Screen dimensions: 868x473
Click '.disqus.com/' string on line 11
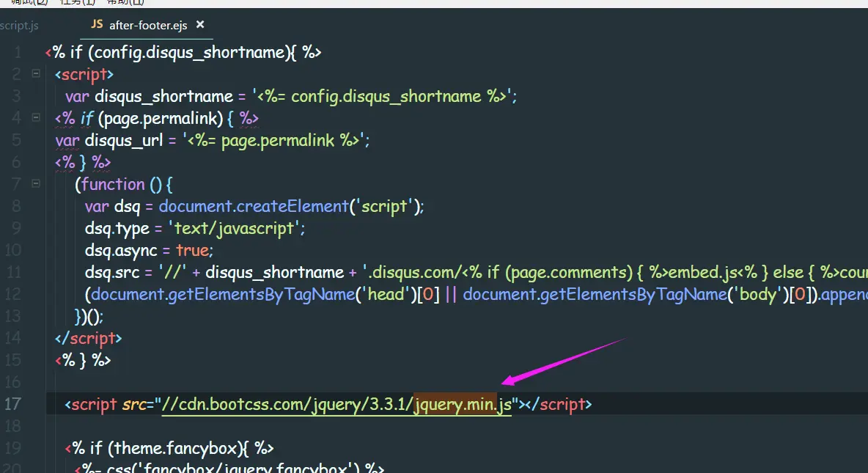click(412, 273)
